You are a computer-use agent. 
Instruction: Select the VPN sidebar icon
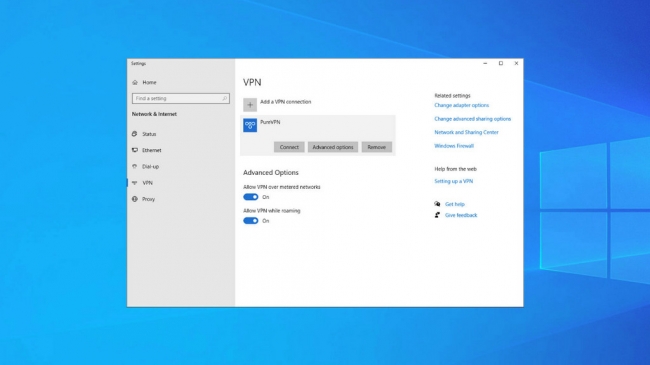click(135, 183)
